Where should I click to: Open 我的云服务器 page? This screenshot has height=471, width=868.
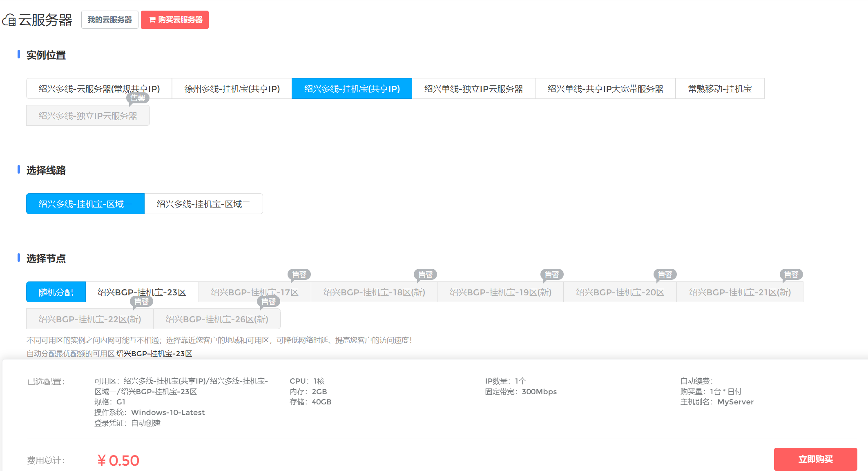click(x=109, y=20)
